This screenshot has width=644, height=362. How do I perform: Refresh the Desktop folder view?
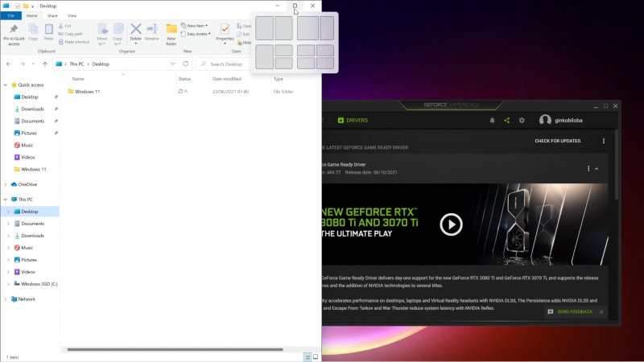pyautogui.click(x=186, y=64)
